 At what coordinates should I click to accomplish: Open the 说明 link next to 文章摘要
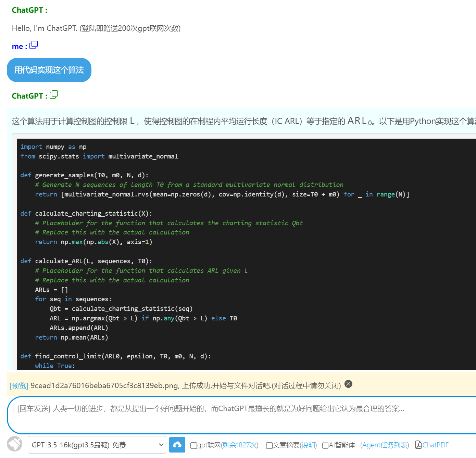tap(309, 445)
